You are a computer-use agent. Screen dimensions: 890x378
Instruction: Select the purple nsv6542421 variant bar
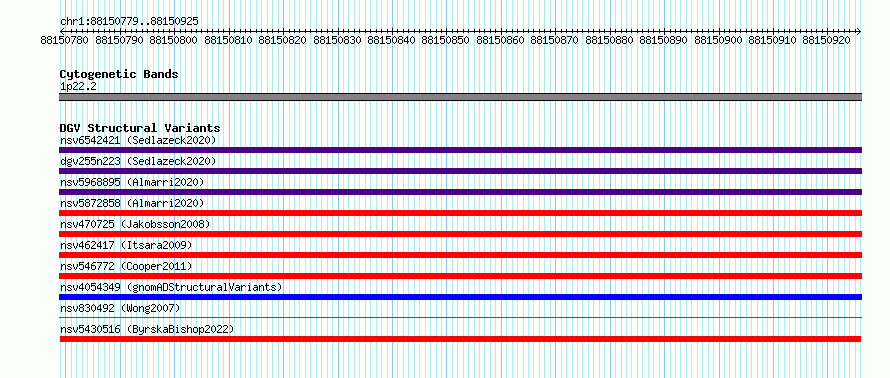point(460,150)
